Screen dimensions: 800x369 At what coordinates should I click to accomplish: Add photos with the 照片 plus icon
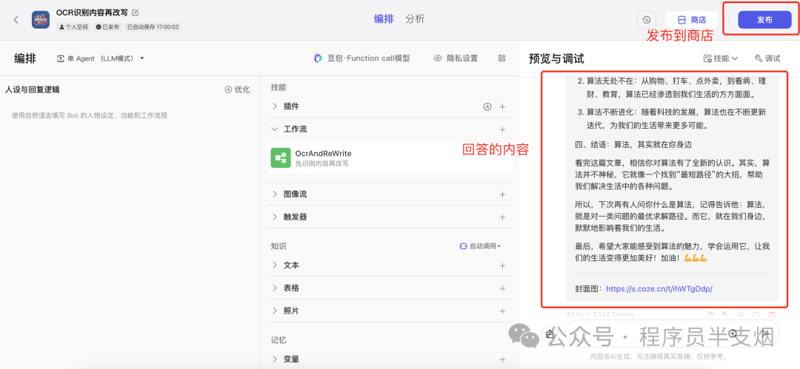pyautogui.click(x=503, y=311)
